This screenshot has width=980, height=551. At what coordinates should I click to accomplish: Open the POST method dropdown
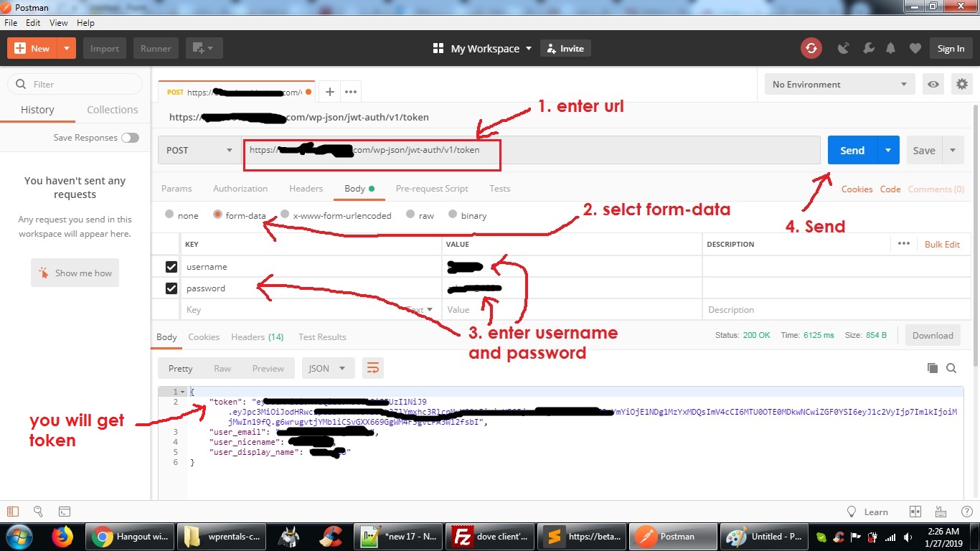pos(199,150)
